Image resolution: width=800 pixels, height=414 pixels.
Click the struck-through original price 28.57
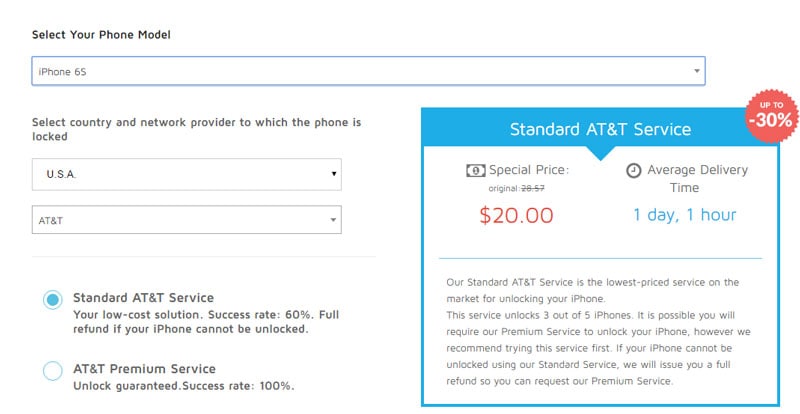[554, 188]
